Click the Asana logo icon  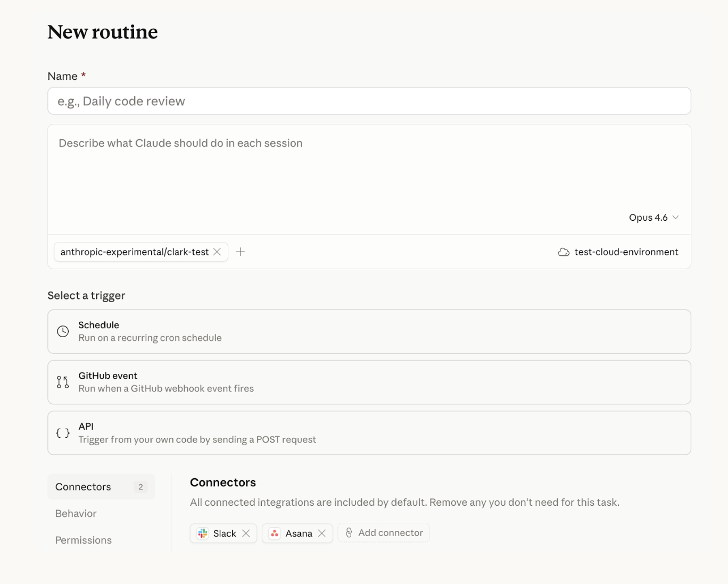click(x=275, y=533)
